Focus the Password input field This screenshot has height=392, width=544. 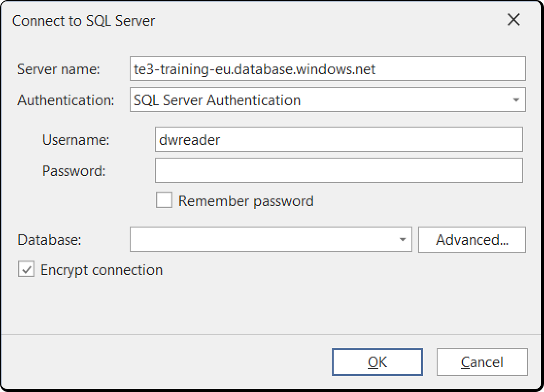[x=339, y=170]
